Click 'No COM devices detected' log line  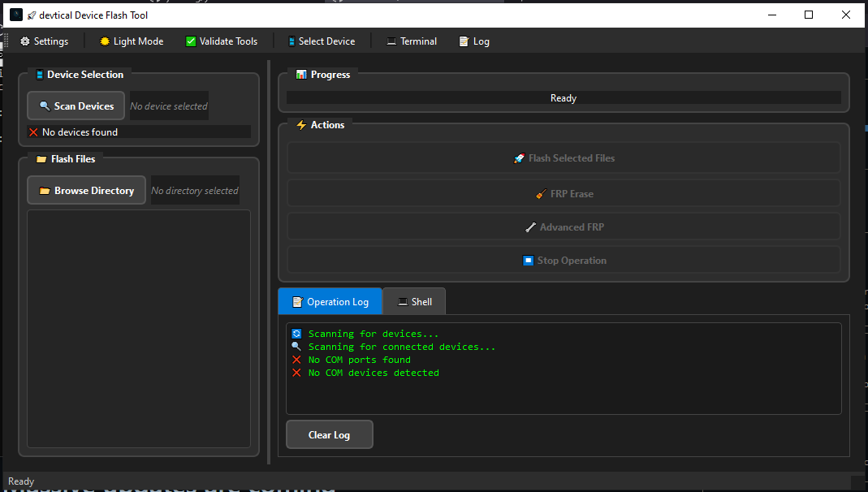374,373
